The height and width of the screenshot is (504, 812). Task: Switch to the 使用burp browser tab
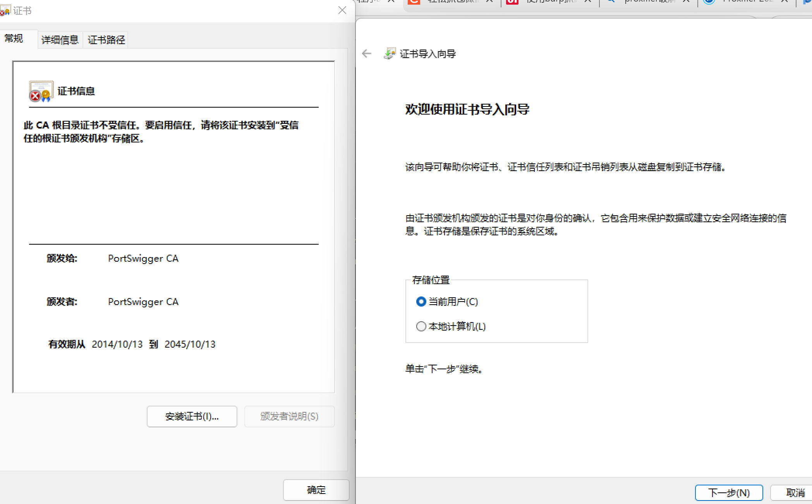[x=550, y=1]
